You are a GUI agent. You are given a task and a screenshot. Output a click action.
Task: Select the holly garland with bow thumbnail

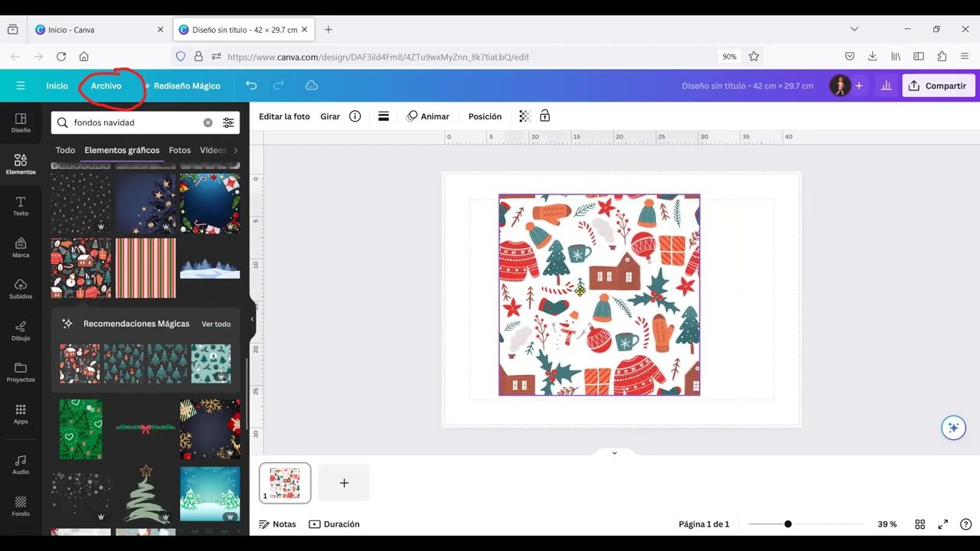pos(145,428)
